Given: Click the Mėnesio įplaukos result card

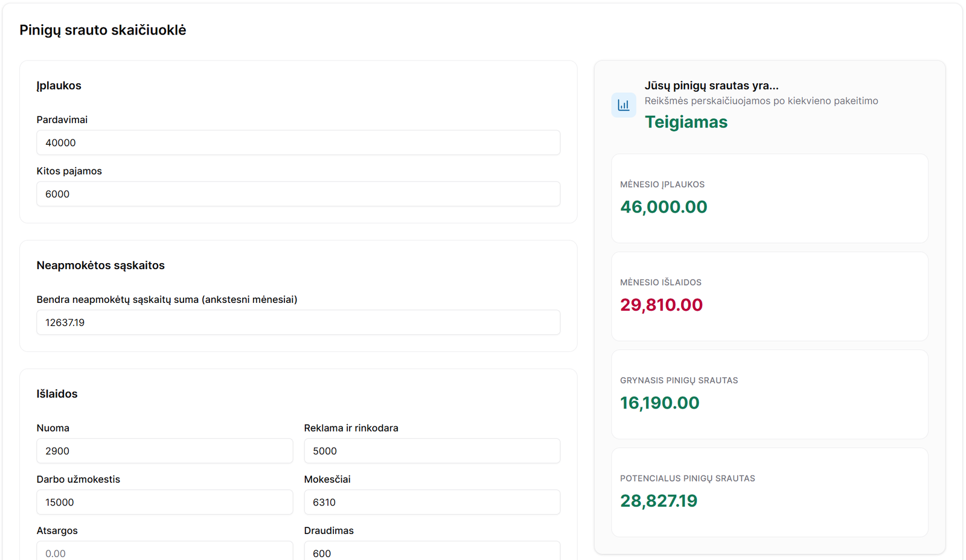Looking at the screenshot, I should point(769,199).
